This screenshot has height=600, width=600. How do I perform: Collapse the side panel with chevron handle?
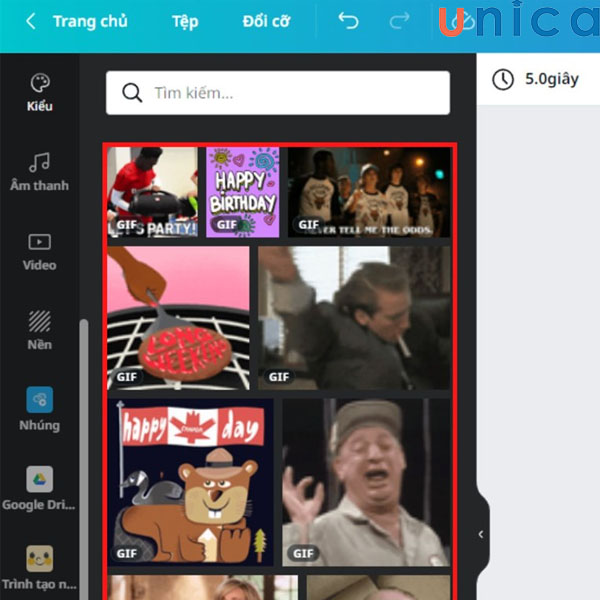point(481,534)
